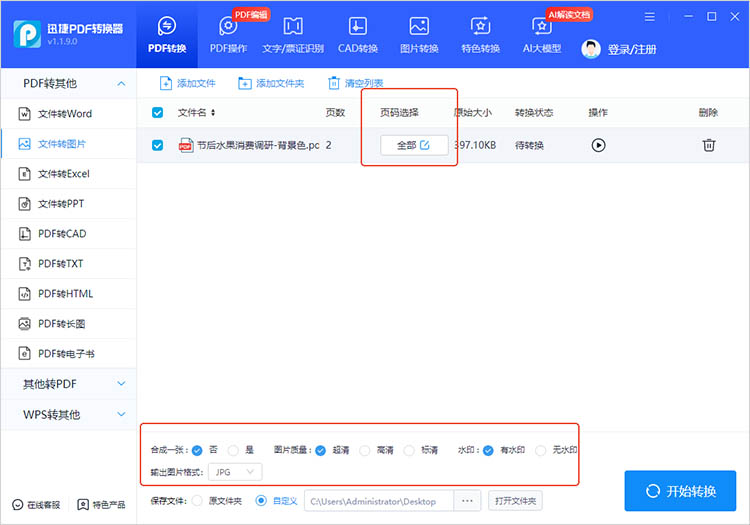Open the AI大模型 tab
The image size is (750, 525).
541,35
